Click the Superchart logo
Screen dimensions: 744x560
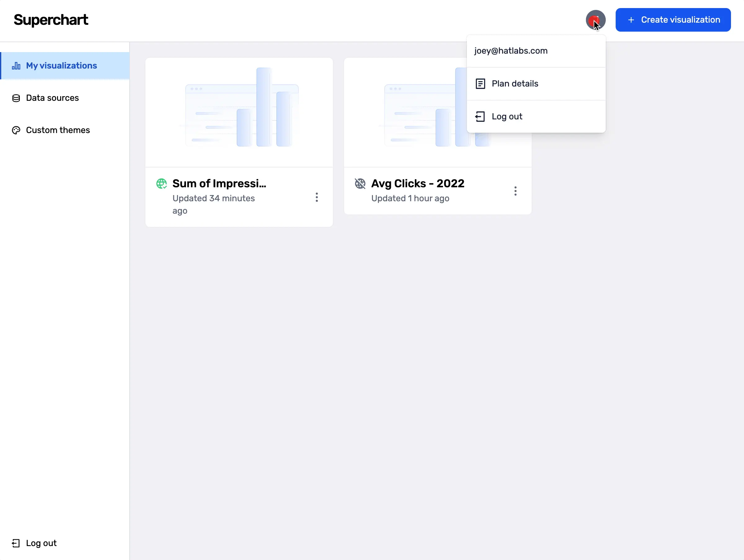[x=51, y=20]
